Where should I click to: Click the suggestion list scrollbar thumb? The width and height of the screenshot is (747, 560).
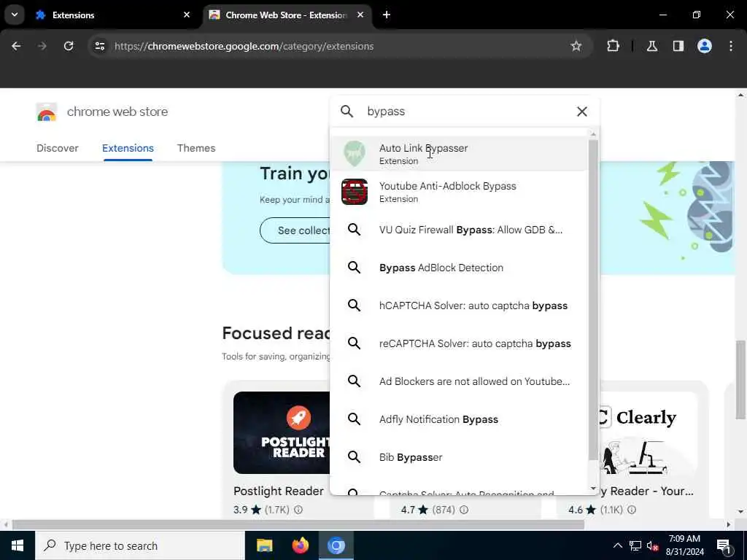(593, 300)
